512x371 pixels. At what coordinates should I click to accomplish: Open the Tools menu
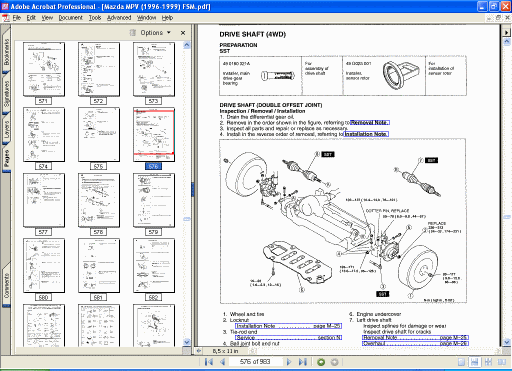click(95, 18)
